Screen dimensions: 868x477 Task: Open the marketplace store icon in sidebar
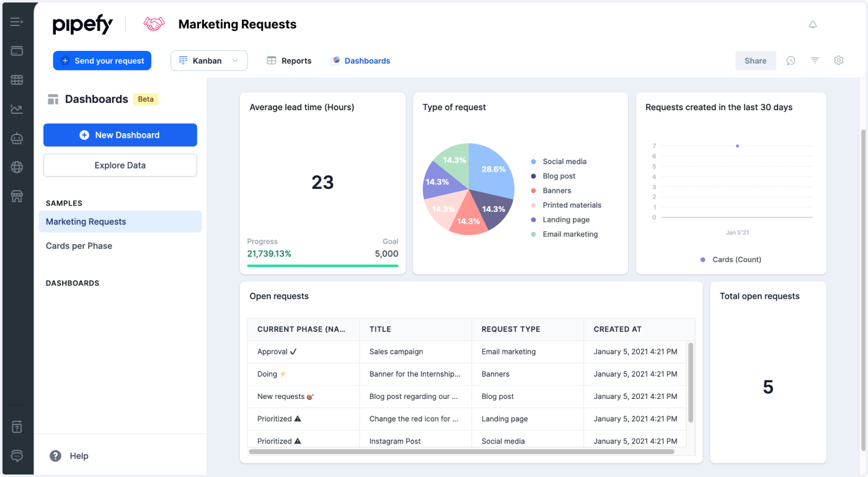[x=17, y=196]
